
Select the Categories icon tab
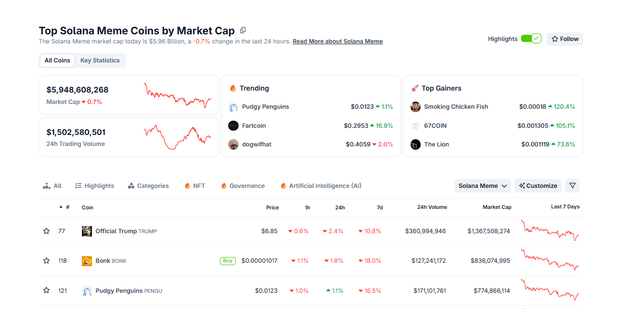[131, 185]
